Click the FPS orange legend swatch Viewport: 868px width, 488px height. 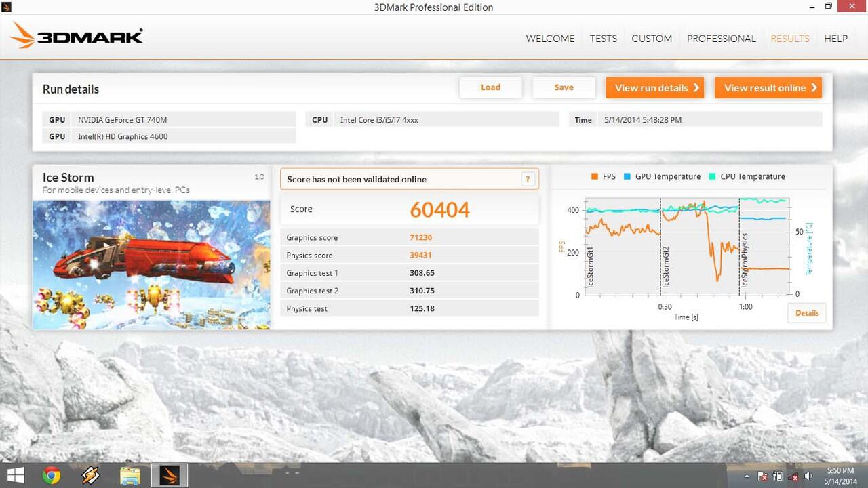(595, 176)
